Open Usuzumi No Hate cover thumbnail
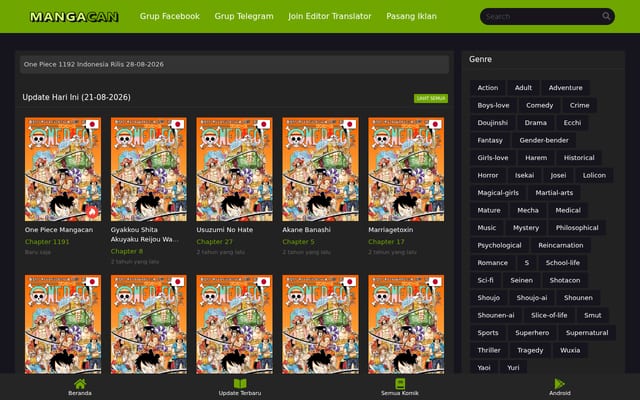Image resolution: width=640 pixels, height=400 pixels. [234, 169]
